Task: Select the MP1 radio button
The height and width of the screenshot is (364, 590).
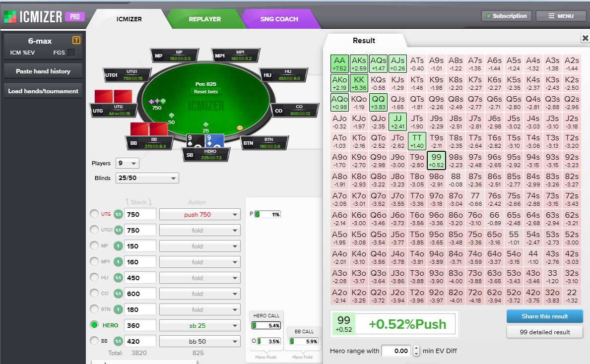Action: [x=94, y=261]
